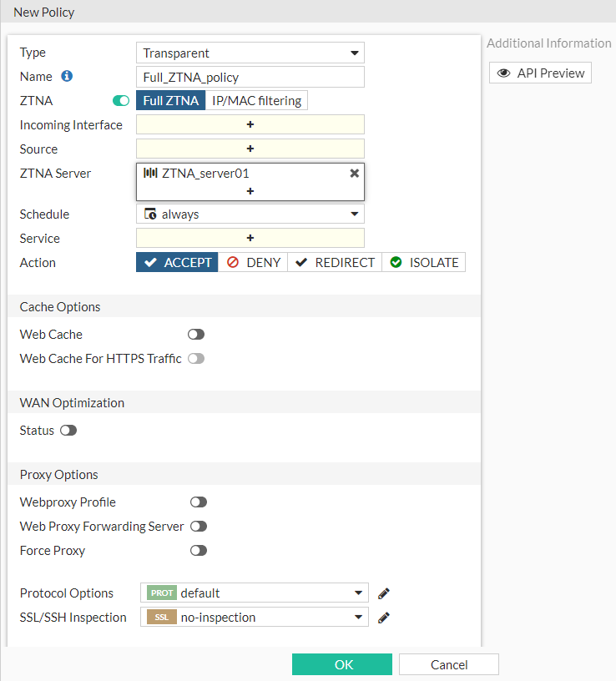Enable the Force Proxy toggle

pyautogui.click(x=198, y=550)
